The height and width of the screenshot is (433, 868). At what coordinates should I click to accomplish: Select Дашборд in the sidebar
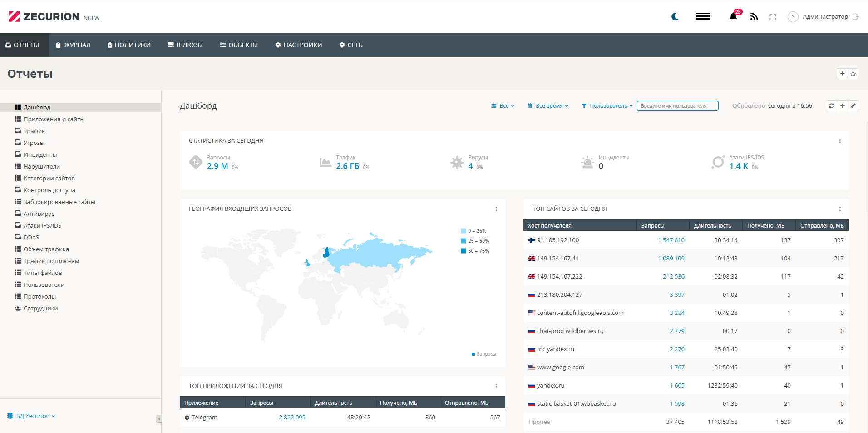80,107
